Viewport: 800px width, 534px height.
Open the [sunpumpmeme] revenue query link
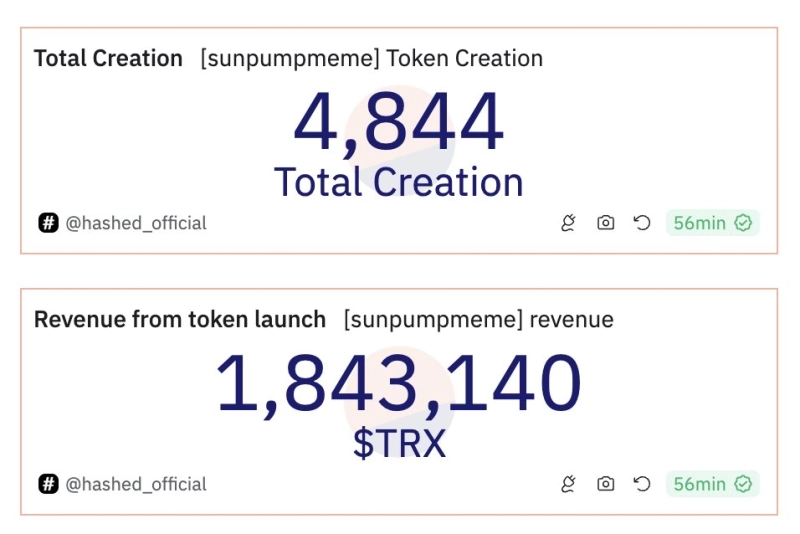(x=478, y=320)
